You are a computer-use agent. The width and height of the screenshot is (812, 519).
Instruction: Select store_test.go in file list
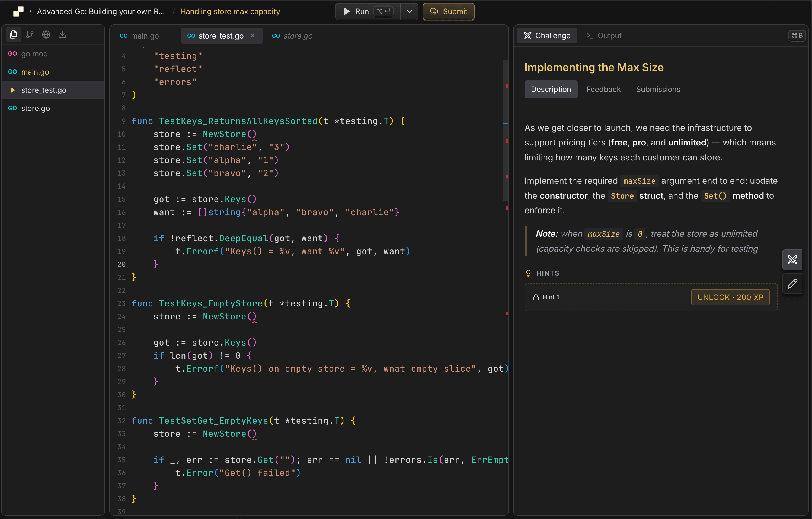point(53,90)
